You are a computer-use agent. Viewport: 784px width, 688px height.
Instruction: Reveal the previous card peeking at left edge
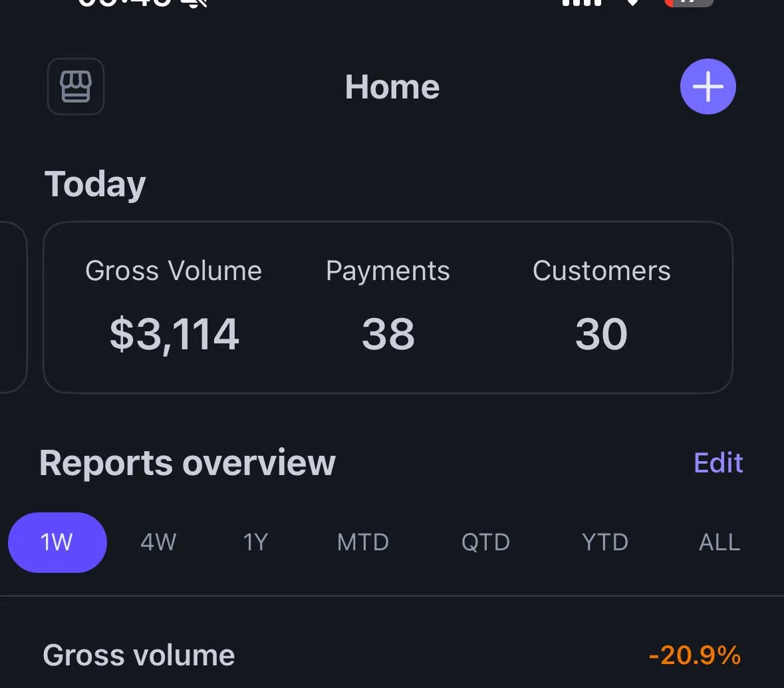[12, 307]
